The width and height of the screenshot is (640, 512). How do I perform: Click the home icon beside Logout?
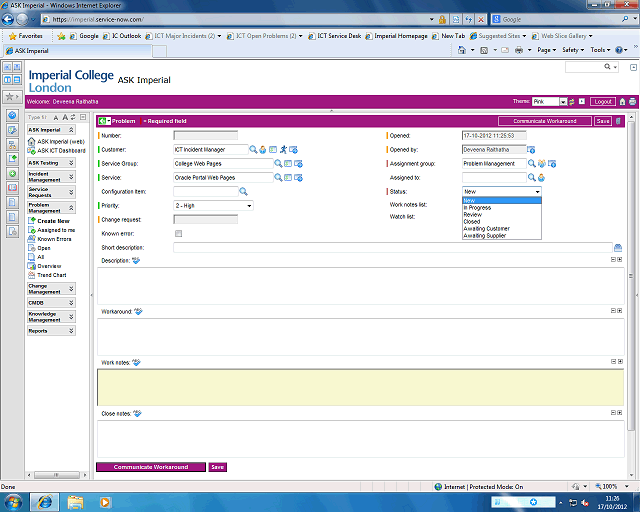point(623,102)
